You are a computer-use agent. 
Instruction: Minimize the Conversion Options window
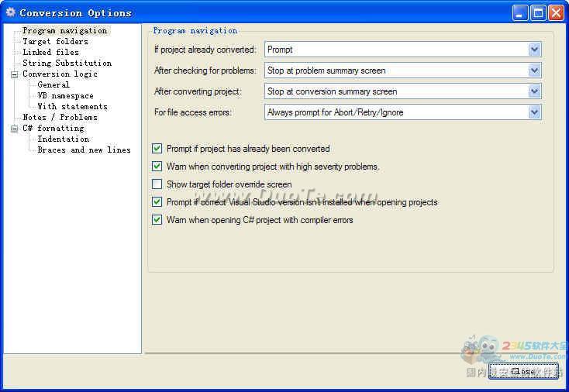[x=519, y=13]
